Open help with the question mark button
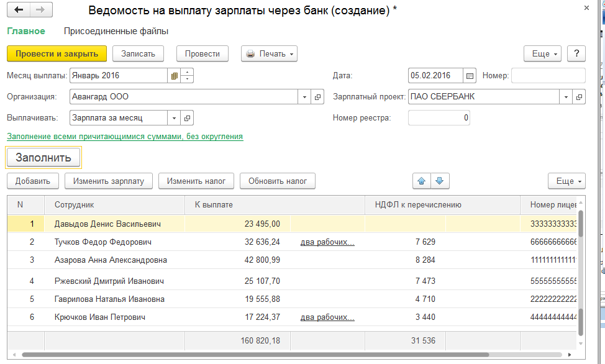Screen dimensions: 605x364 click(576, 53)
